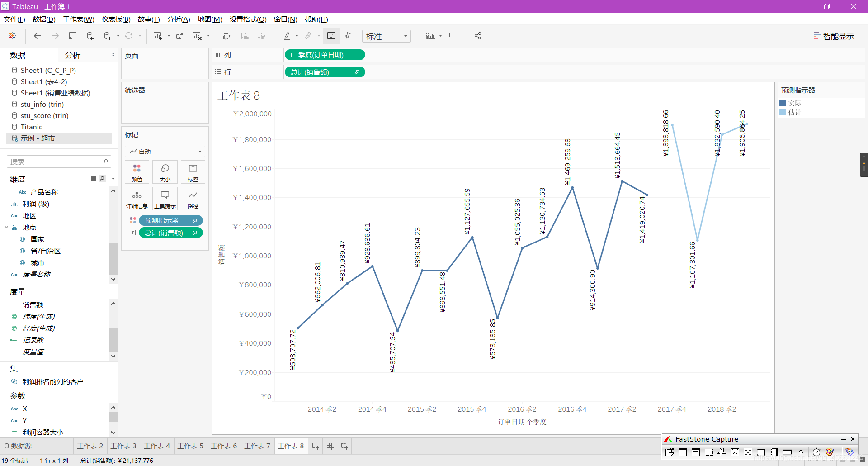Open the mark type 自动 dropdown
The width and height of the screenshot is (868, 466).
(165, 152)
